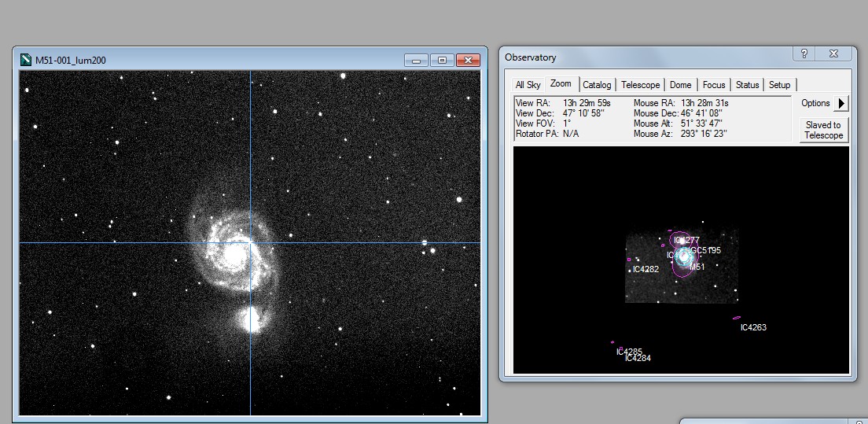868x424 pixels.
Task: Open the Setup tab
Action: (779, 85)
